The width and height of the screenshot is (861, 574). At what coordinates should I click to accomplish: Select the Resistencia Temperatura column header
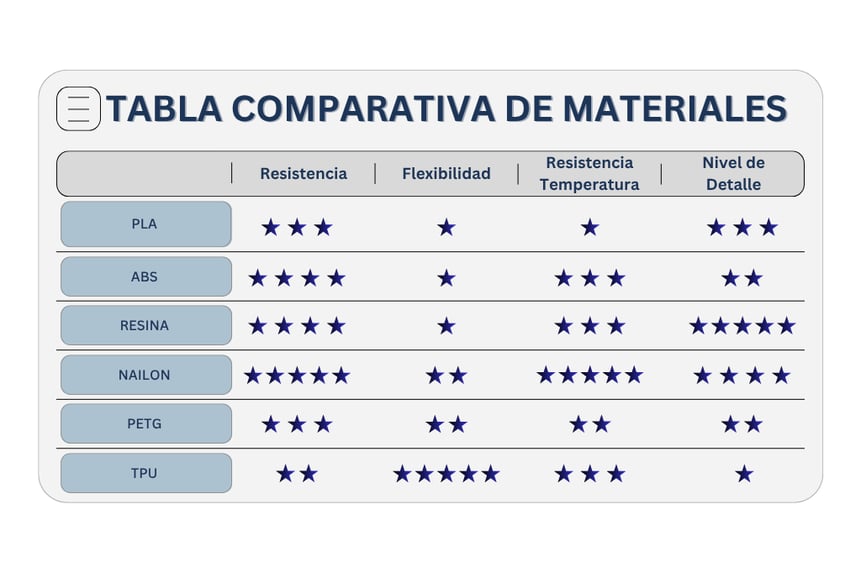(589, 174)
